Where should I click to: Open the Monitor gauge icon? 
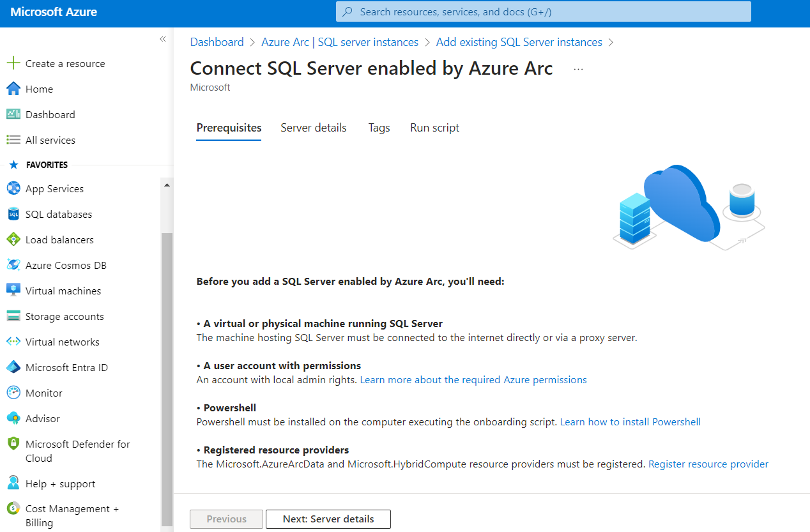click(x=13, y=393)
